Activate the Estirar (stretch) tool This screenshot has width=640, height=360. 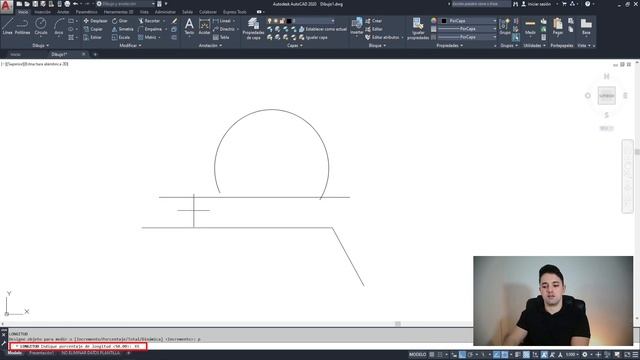[x=93, y=37]
